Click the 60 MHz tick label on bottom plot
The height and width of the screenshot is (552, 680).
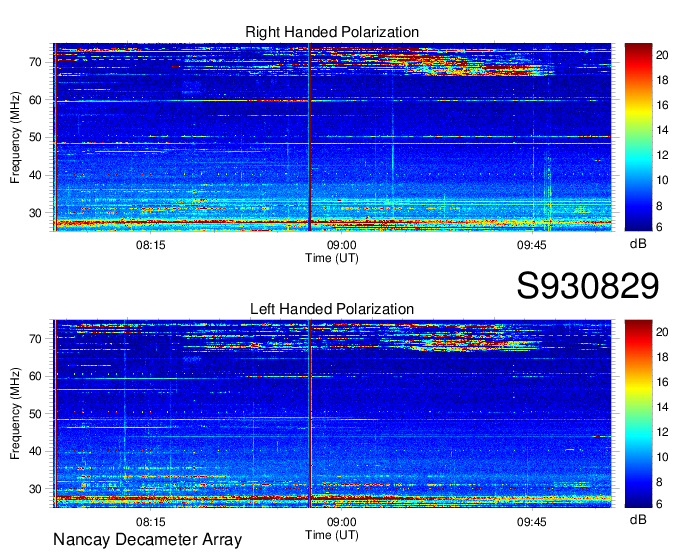(x=35, y=376)
